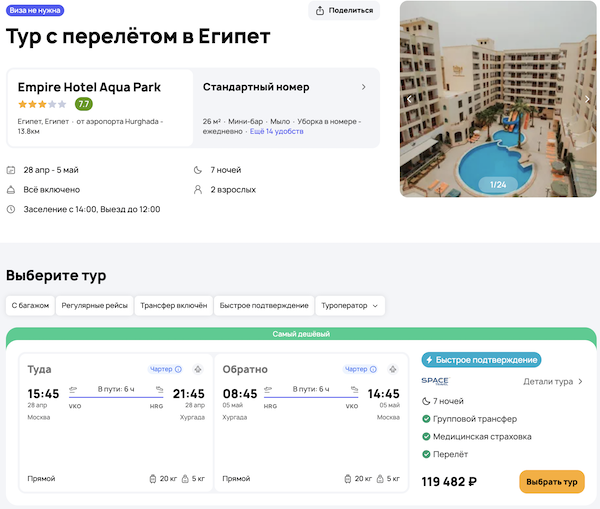Screen dimensions: 600x509
Task: Click the info icon beside outbound Чартер
Action: [x=178, y=369]
